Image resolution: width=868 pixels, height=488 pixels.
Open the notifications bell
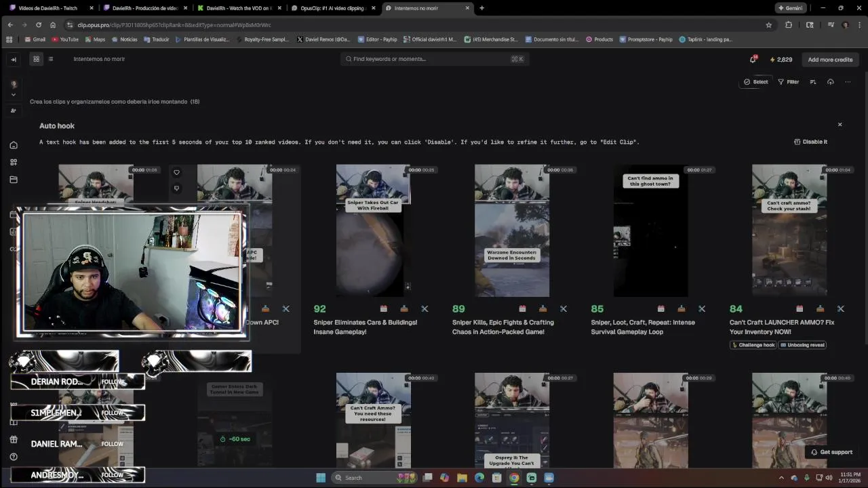coord(753,59)
